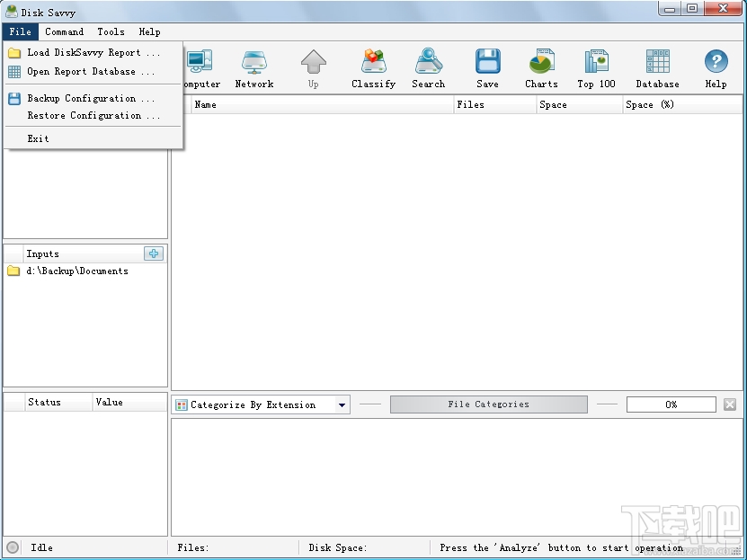Add input with the plus button

click(154, 253)
